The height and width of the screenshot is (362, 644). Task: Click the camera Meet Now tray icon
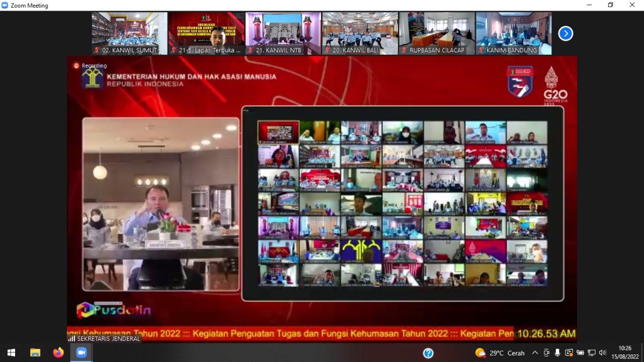coord(546,353)
